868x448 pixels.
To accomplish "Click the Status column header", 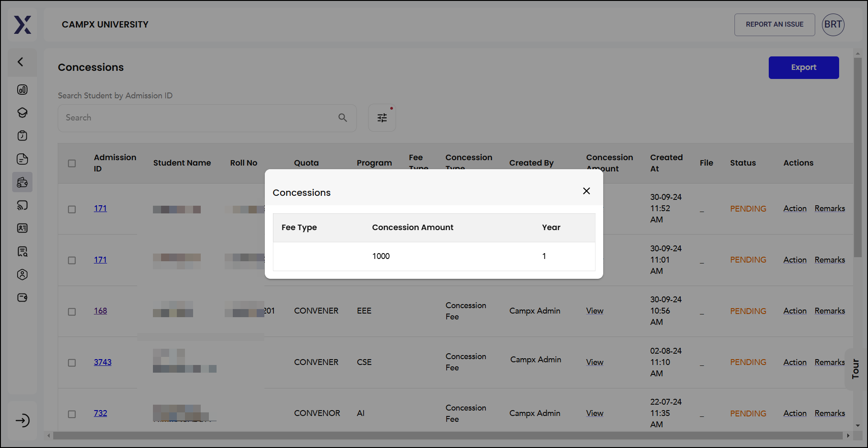I will (x=743, y=163).
